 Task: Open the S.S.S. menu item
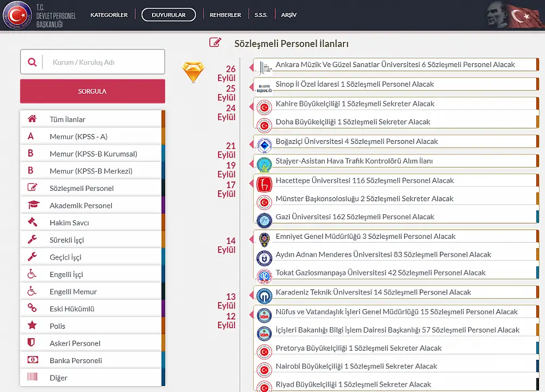(x=261, y=15)
